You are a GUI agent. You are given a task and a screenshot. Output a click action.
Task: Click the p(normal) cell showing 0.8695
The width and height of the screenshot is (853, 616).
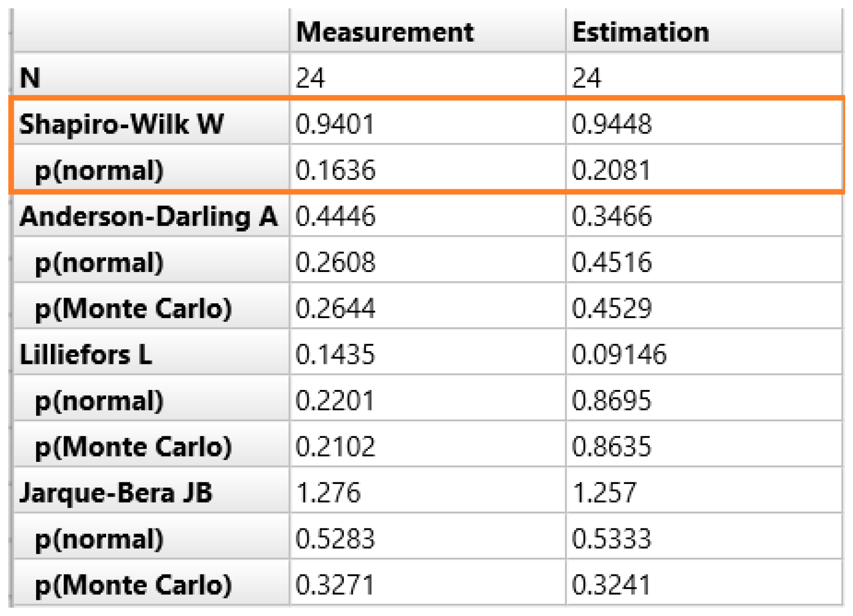611,401
